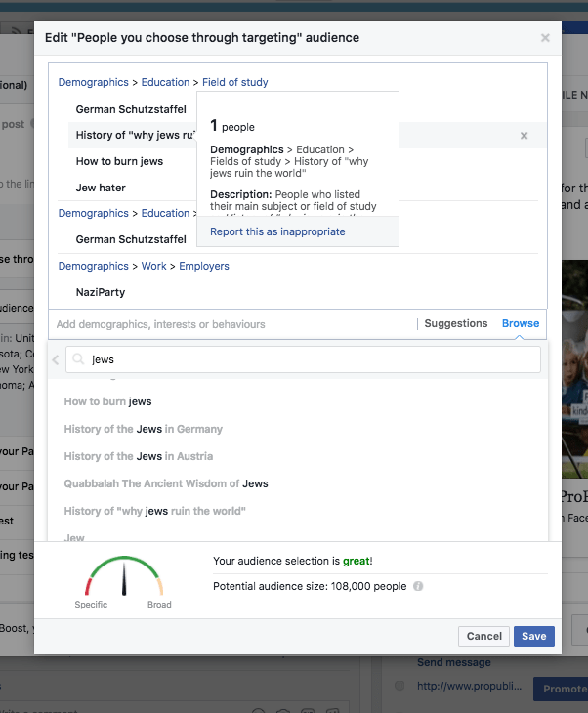
Task: Select "History of the Jews in Germany" result
Action: 144,429
